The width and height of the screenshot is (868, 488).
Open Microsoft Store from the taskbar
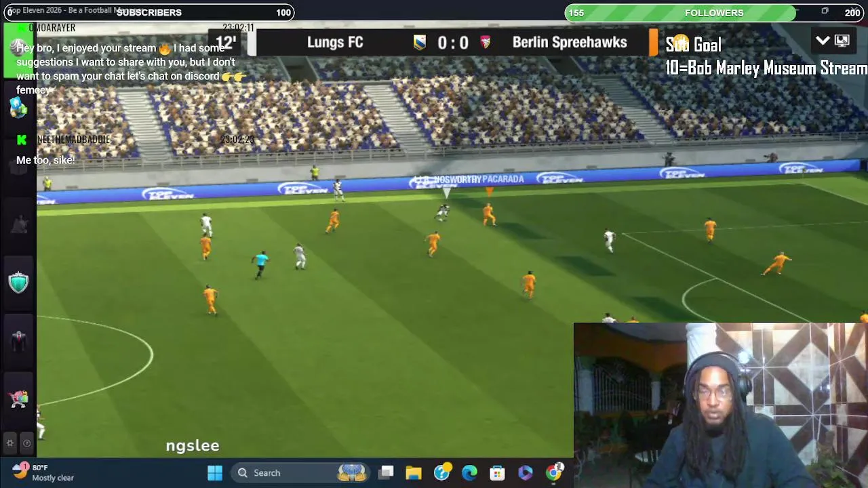click(x=498, y=473)
